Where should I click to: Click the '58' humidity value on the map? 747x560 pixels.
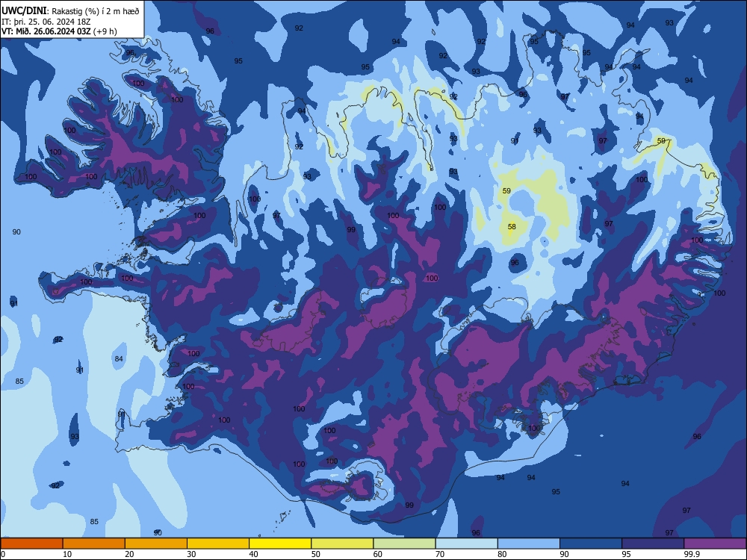pyautogui.click(x=512, y=227)
